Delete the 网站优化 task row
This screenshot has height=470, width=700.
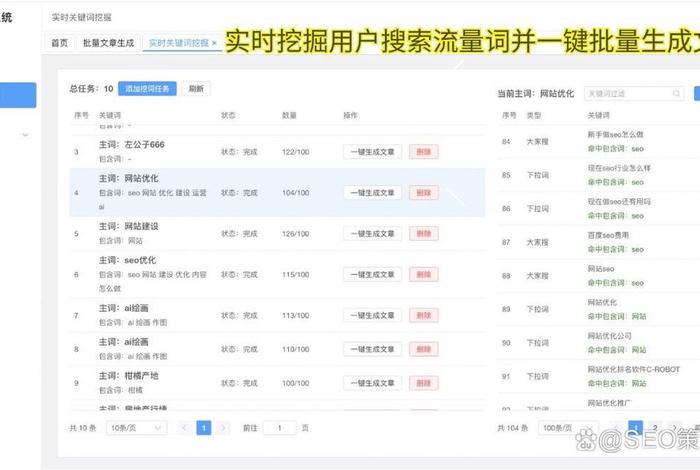click(x=424, y=193)
